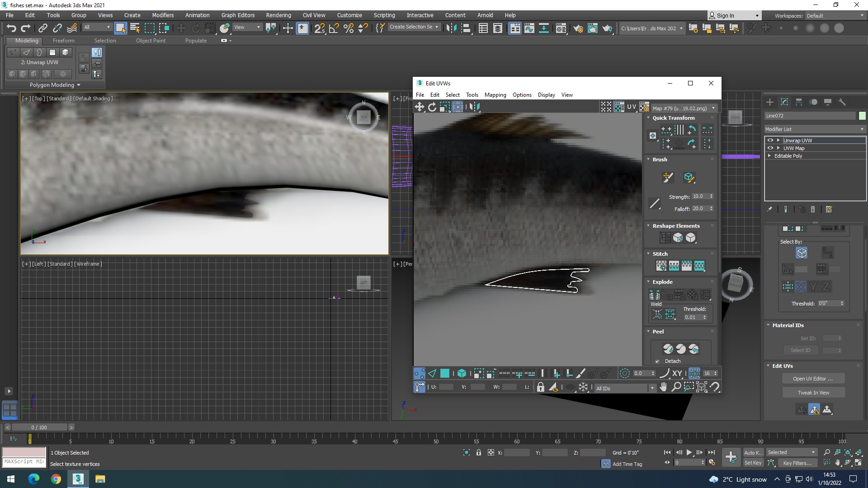Image resolution: width=868 pixels, height=488 pixels.
Task: Click the Zoom magnifier in UV editor
Action: [676, 387]
